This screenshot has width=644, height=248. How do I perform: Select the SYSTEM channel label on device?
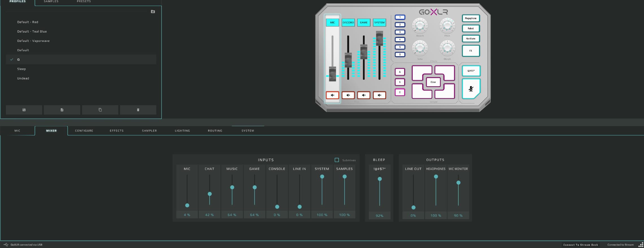(379, 23)
